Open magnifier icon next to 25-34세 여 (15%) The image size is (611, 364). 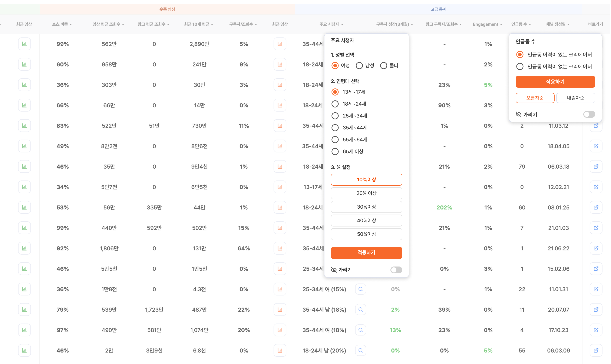pos(360,289)
